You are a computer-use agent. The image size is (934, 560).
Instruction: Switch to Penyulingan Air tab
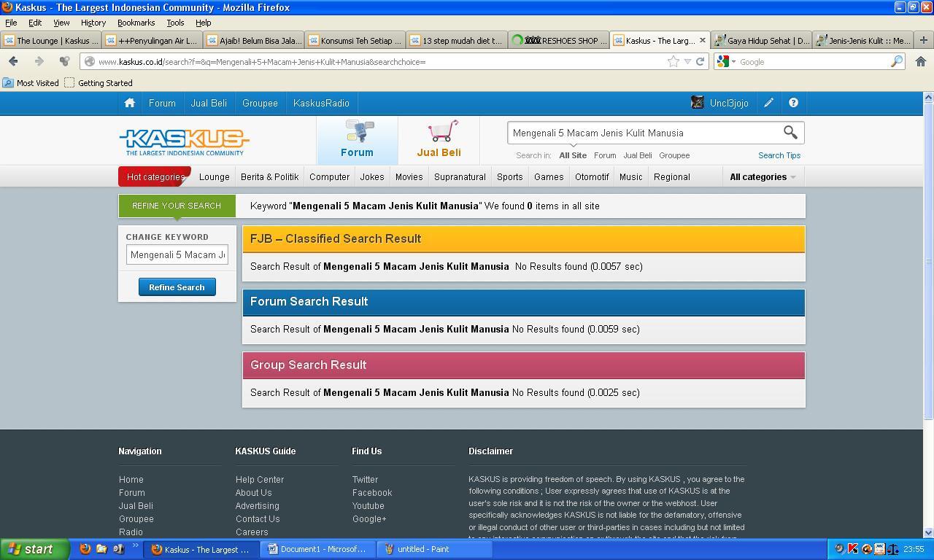152,40
